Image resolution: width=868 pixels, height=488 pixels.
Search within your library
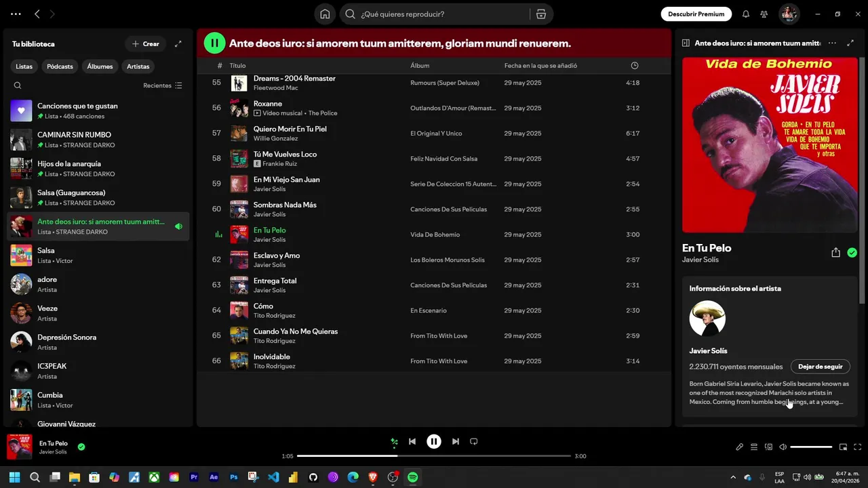coord(18,85)
